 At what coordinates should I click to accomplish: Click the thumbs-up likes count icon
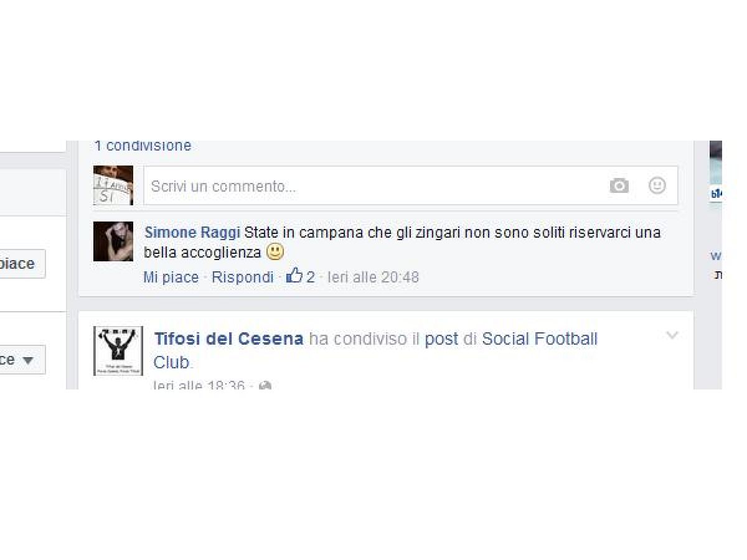coord(294,276)
